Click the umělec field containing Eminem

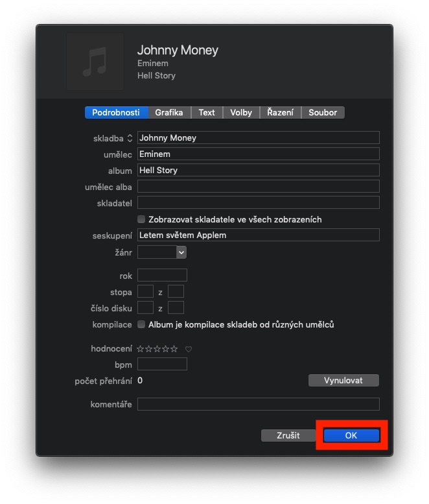[x=259, y=154]
